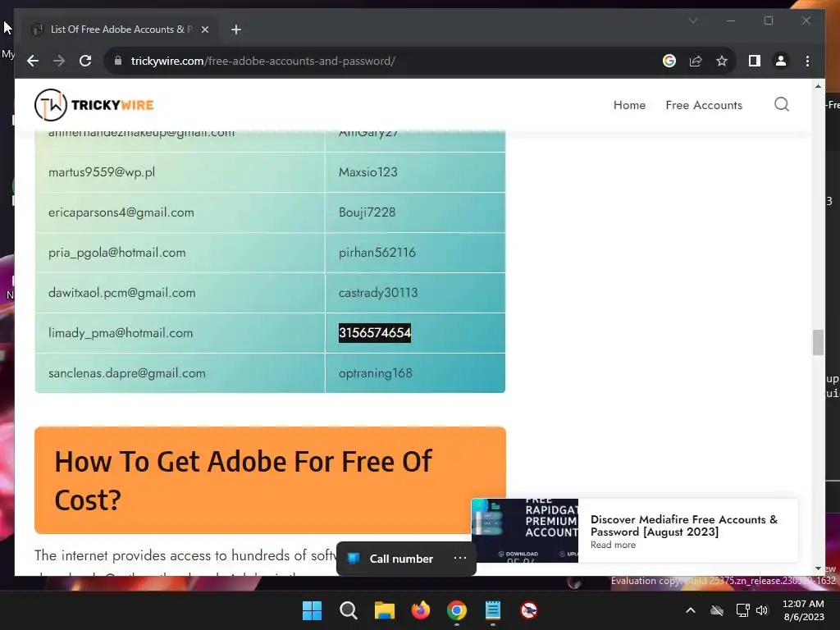
Task: Click the address bar URL
Action: point(263,61)
